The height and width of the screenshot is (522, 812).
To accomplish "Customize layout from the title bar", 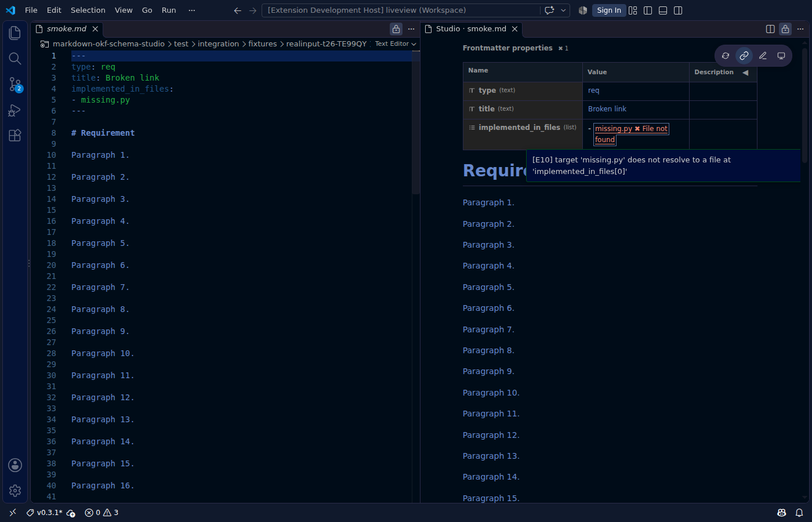I will pyautogui.click(x=633, y=10).
